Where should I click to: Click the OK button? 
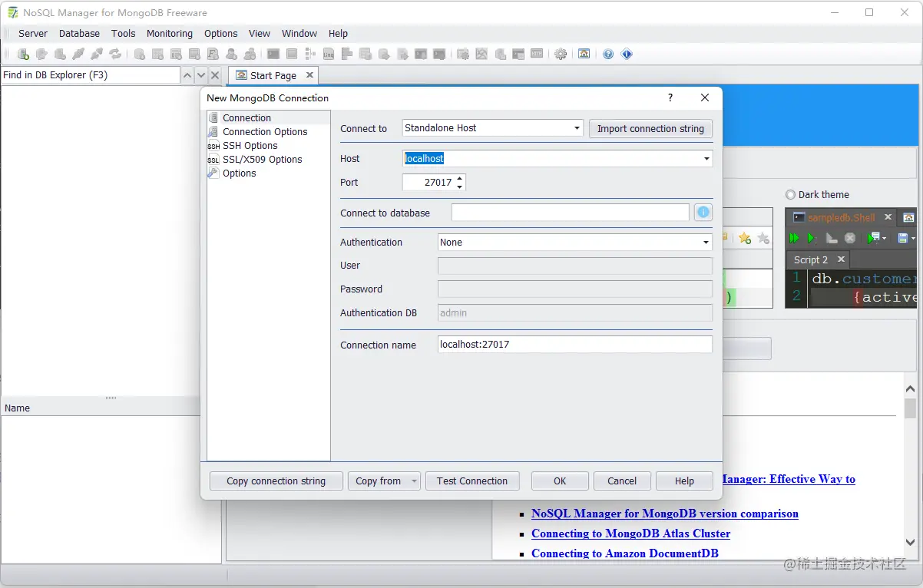pos(560,481)
